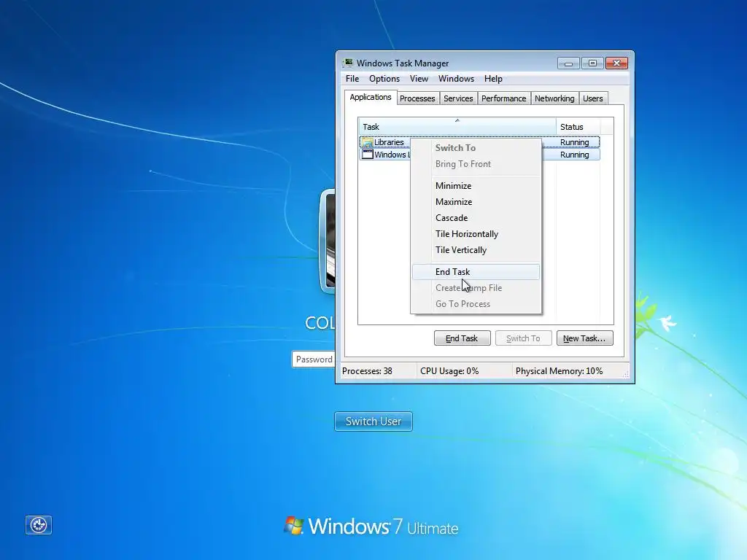Maximize the Task Manager window
This screenshot has width=747, height=560.
[592, 63]
